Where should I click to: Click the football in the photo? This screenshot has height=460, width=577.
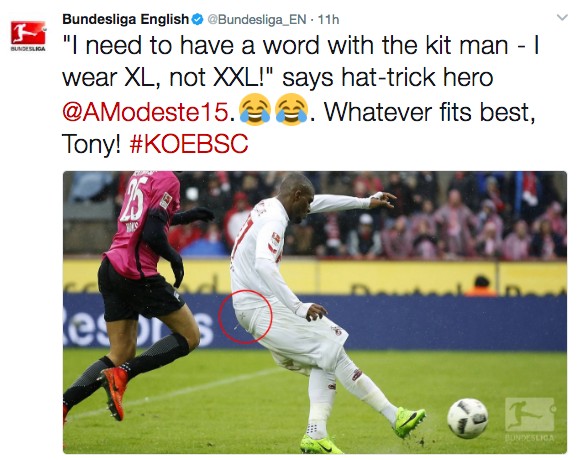click(x=467, y=418)
